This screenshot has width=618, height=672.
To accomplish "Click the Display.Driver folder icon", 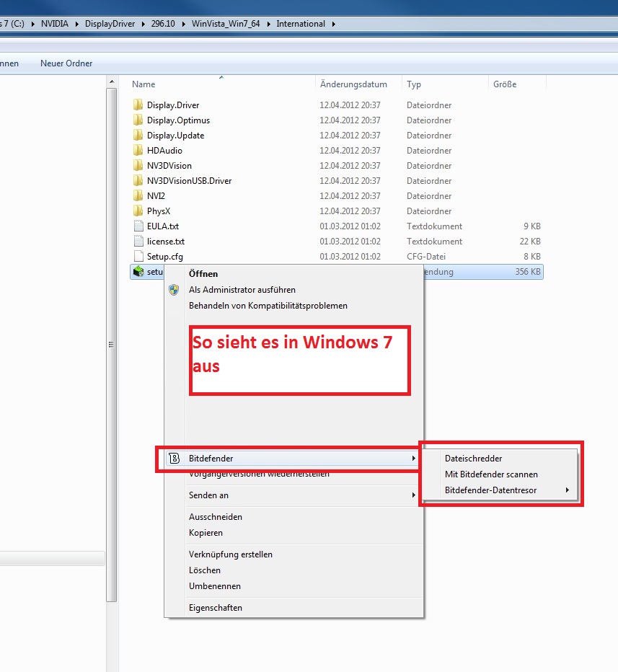I will [x=138, y=105].
